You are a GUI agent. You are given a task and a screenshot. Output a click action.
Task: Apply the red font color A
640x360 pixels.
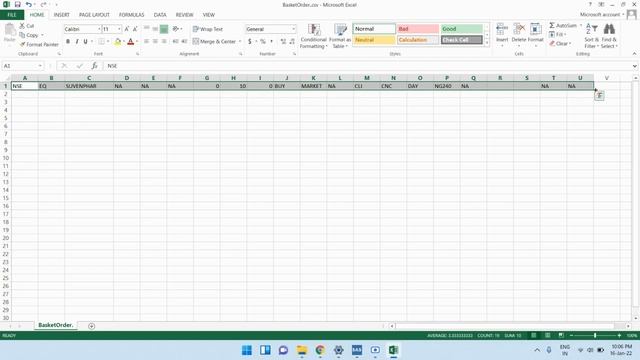tap(130, 41)
